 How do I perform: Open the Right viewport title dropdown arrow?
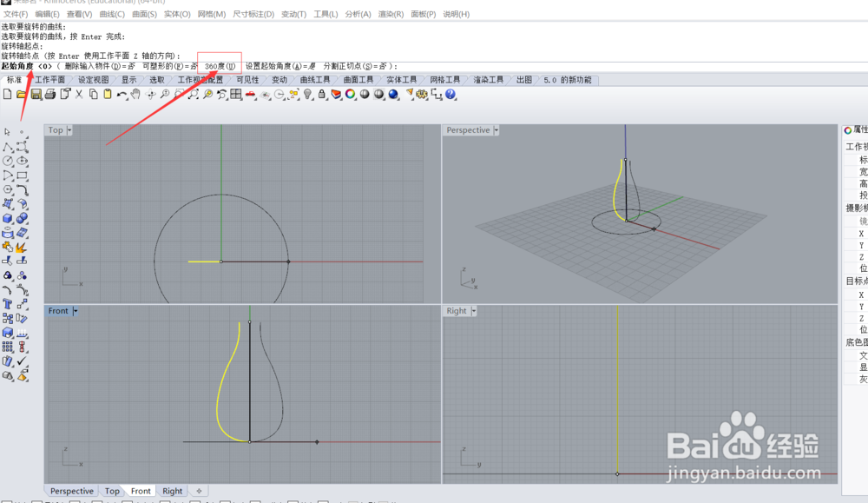point(474,311)
